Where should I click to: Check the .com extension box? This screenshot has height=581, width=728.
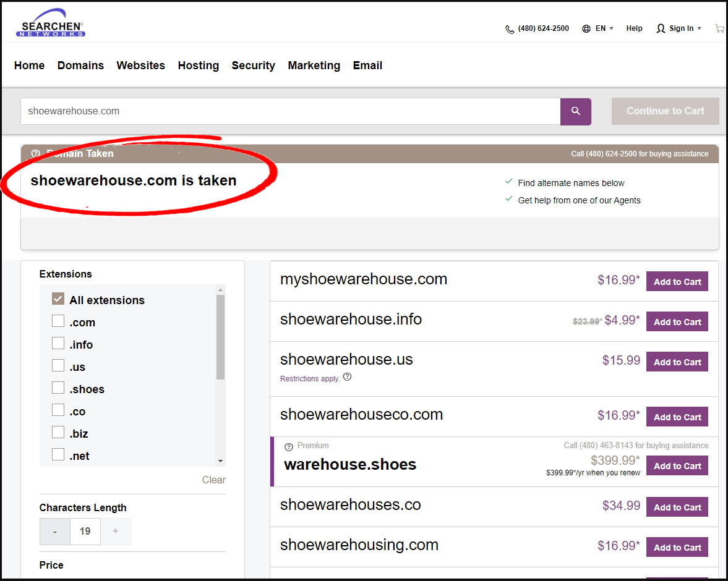tap(58, 321)
